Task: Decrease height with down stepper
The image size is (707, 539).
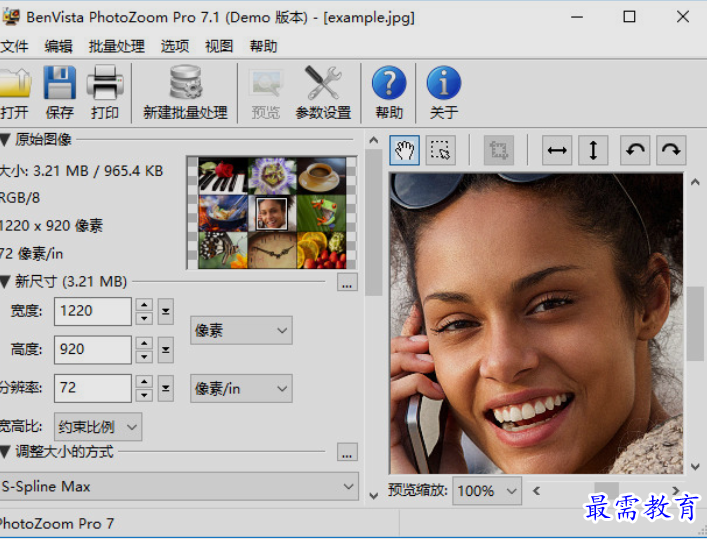Action: [x=144, y=356]
